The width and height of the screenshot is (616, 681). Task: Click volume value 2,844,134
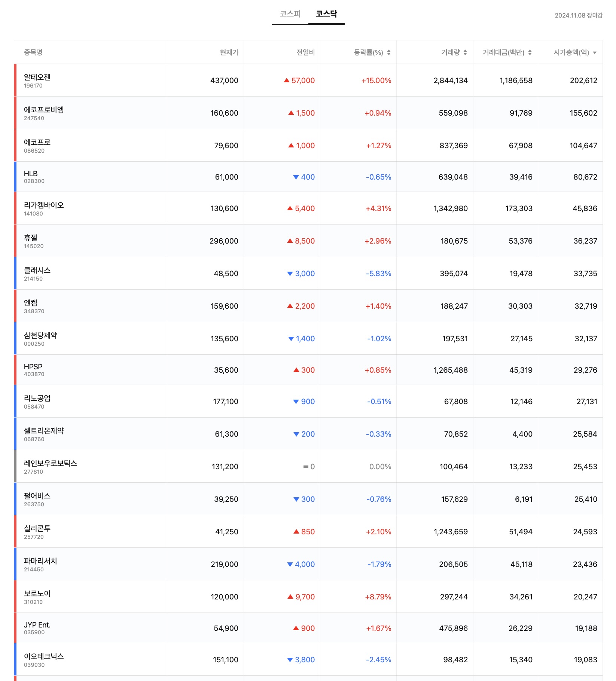[451, 80]
